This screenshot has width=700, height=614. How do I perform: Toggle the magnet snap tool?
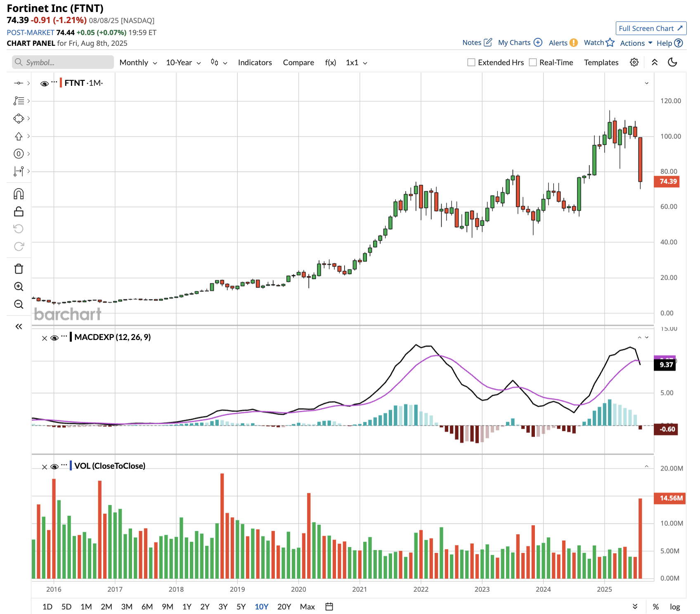(x=19, y=194)
